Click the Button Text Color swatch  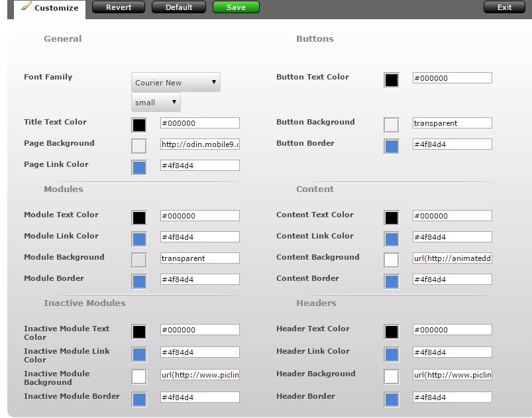[x=392, y=80]
